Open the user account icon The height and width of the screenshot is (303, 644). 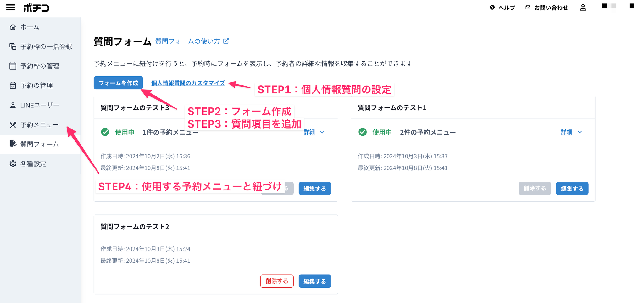(583, 8)
